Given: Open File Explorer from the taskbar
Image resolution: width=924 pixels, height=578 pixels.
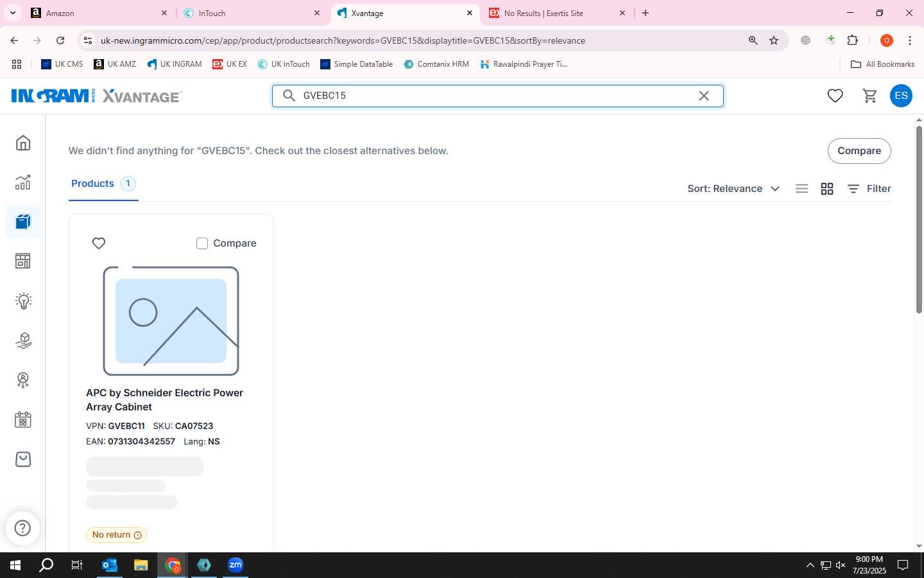Looking at the screenshot, I should click(x=141, y=565).
